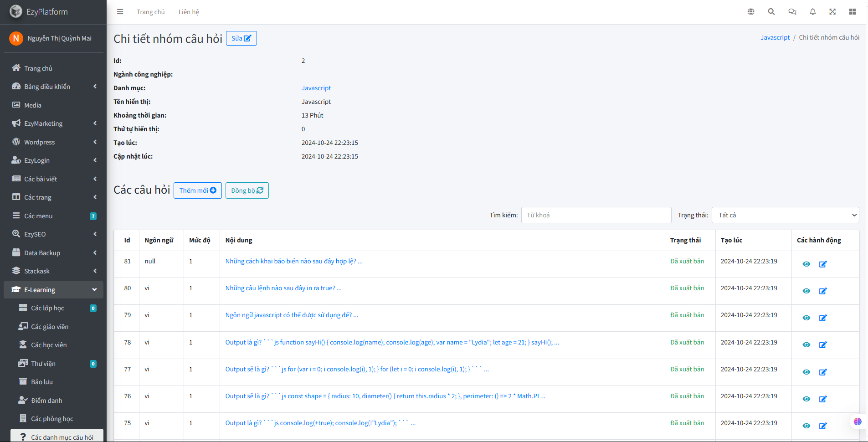Toggle fullscreen with the expand arrows icon
The height and width of the screenshot is (442, 868).
(x=832, y=12)
